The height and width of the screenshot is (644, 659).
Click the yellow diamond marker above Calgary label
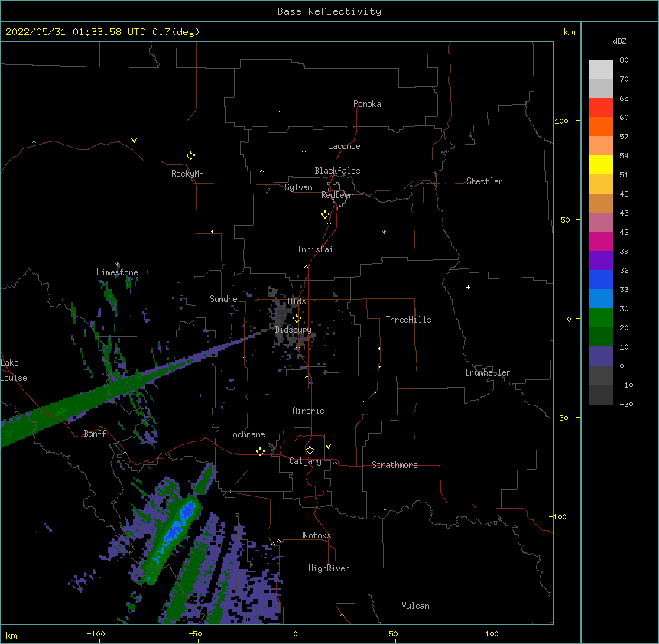(x=310, y=450)
